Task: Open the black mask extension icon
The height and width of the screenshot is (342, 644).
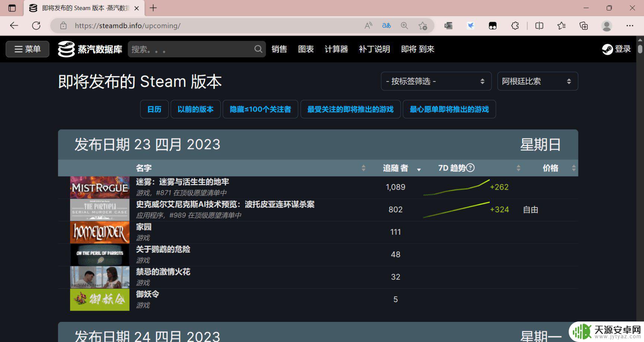Action: pyautogui.click(x=493, y=26)
